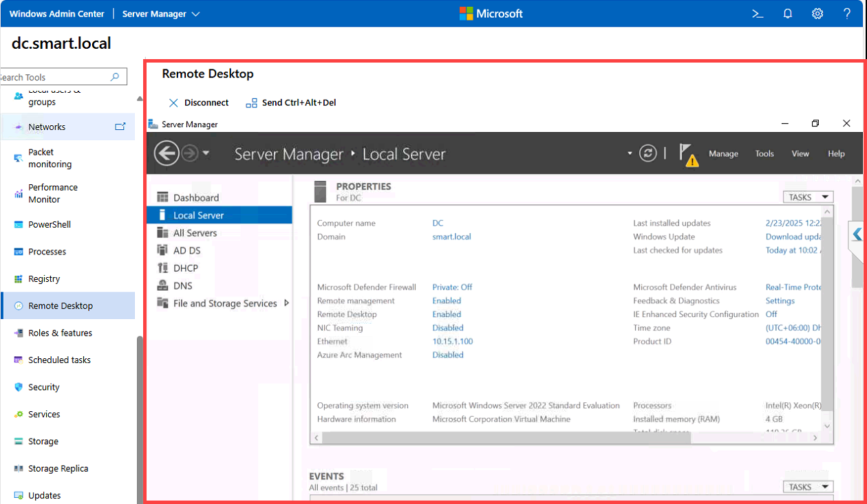Click the Storage Replica icon
This screenshot has height=504, width=867.
pos(19,469)
